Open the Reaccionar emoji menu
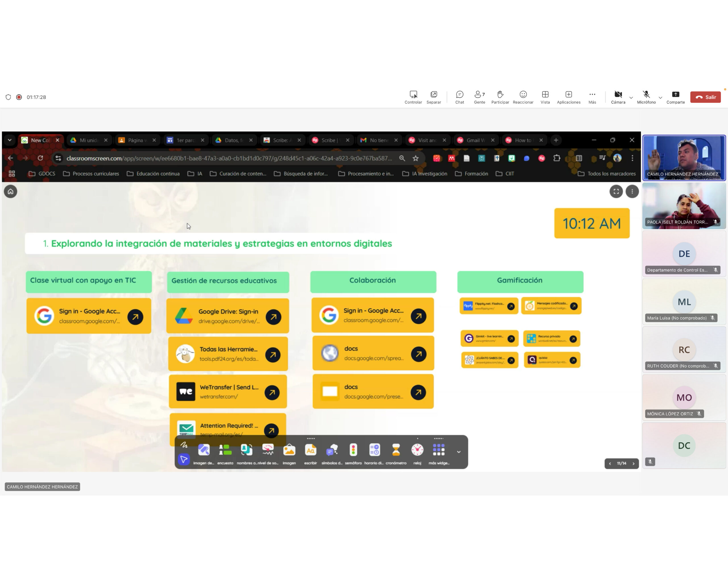The height and width of the screenshot is (582, 728). point(523,97)
